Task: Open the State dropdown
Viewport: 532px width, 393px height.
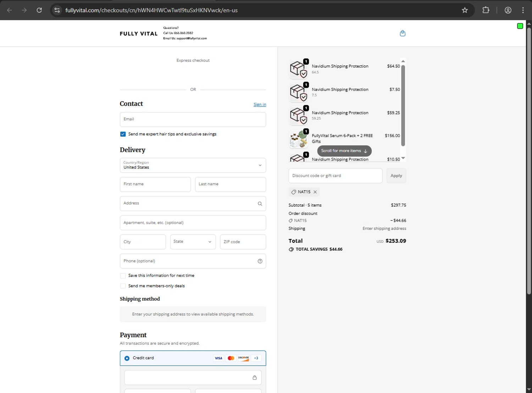Action: tap(193, 242)
